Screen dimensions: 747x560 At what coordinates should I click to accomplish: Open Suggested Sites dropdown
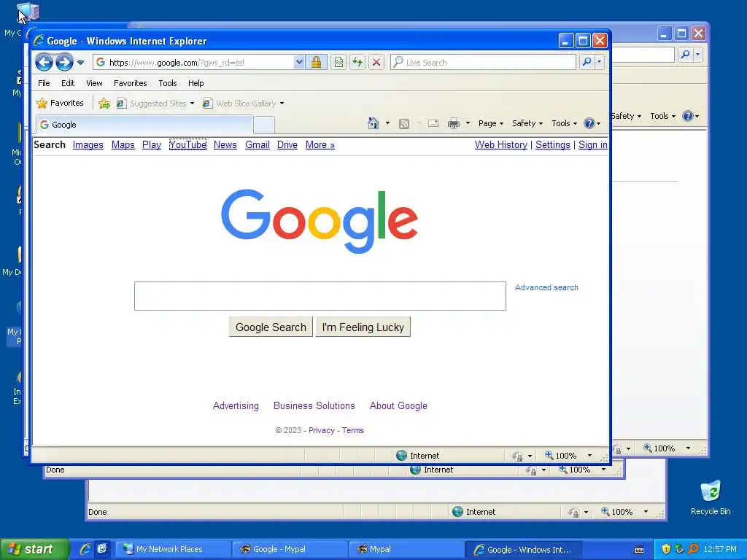tap(156, 104)
